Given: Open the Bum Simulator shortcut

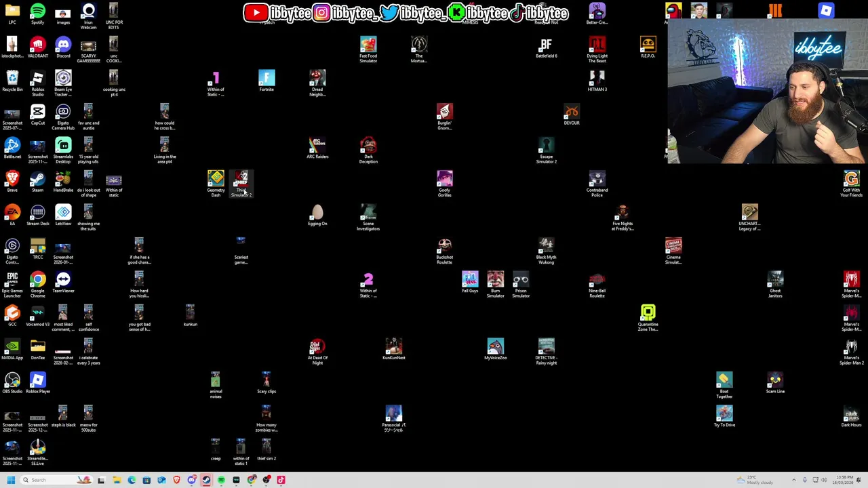Looking at the screenshot, I should tap(495, 285).
